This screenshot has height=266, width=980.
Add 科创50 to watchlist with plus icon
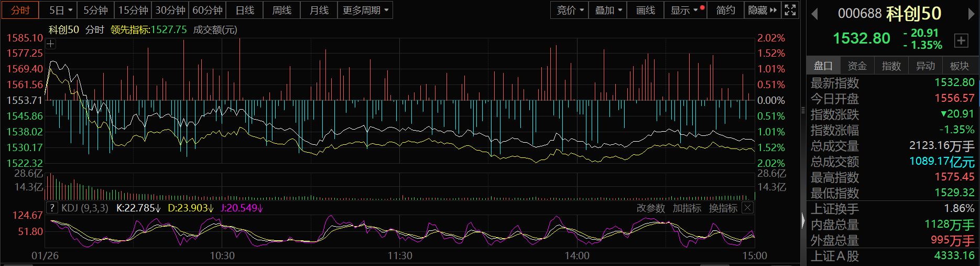pos(961,40)
